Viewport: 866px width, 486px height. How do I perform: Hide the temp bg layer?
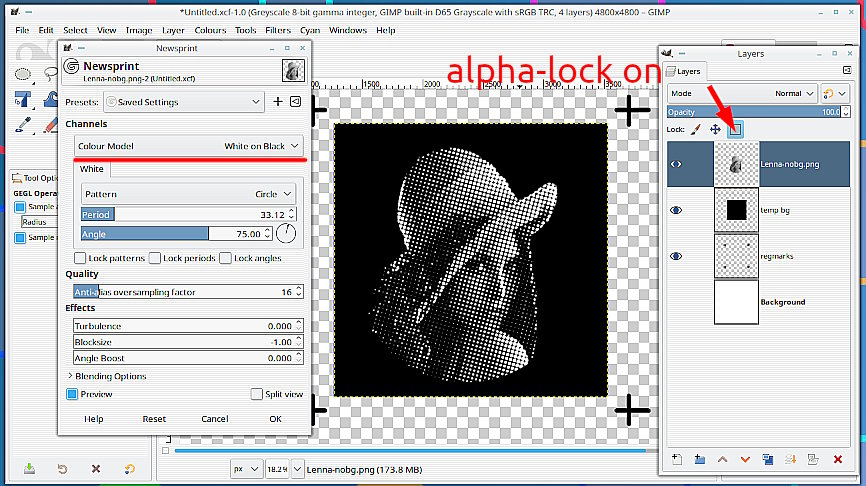(675, 209)
